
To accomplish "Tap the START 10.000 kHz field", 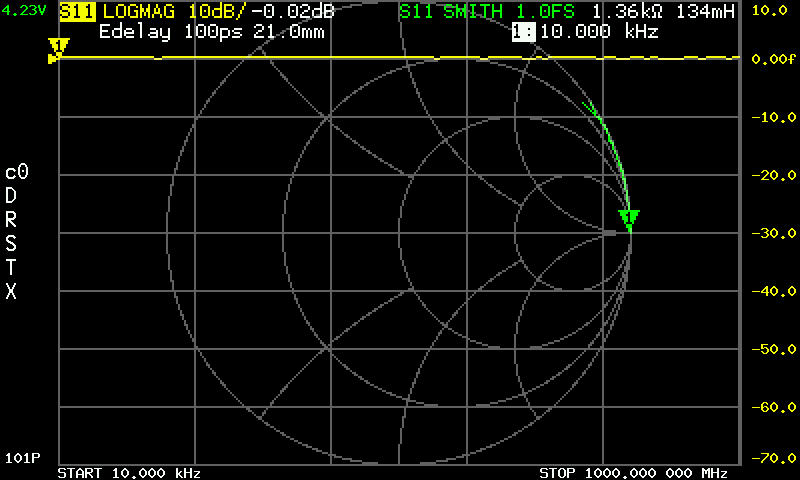I will (x=129, y=473).
